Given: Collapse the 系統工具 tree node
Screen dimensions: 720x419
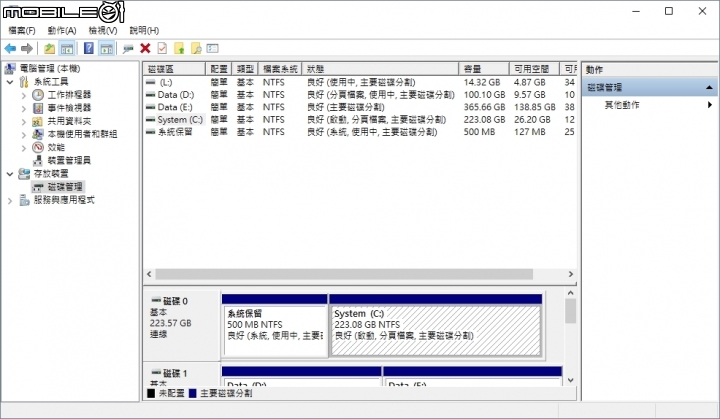Looking at the screenshot, I should [10, 82].
